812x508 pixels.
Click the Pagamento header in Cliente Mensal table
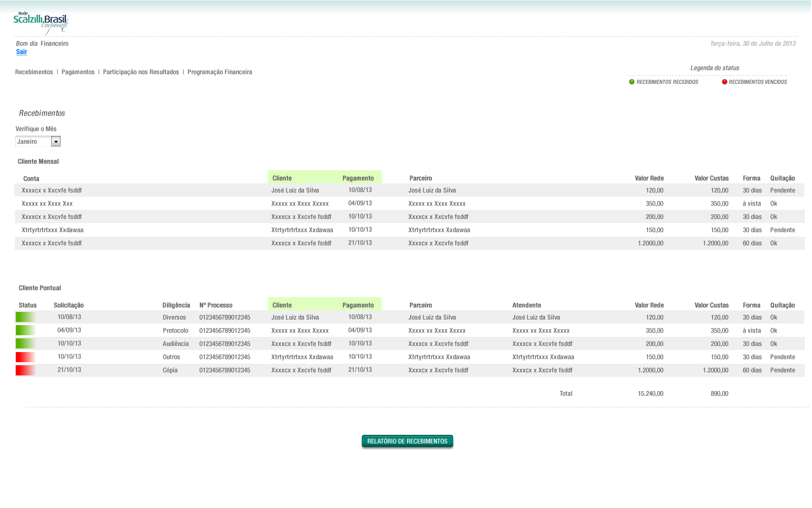coord(358,178)
